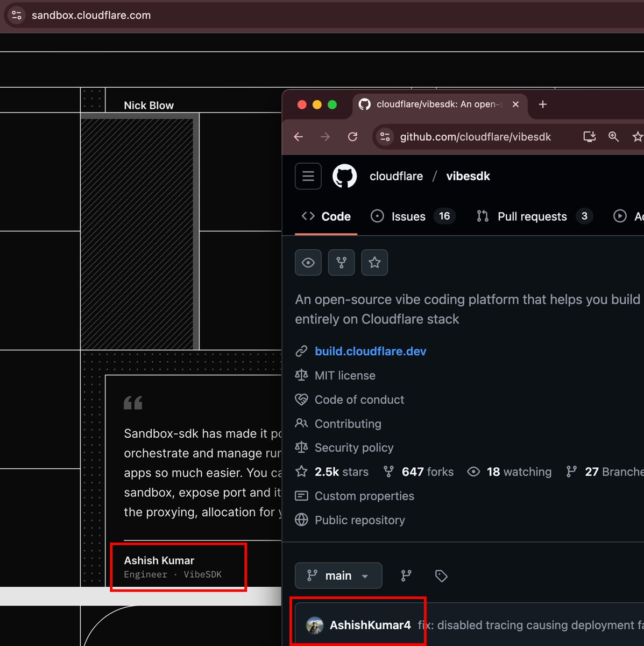Click Nick Blow name on sandbox page

click(x=149, y=105)
